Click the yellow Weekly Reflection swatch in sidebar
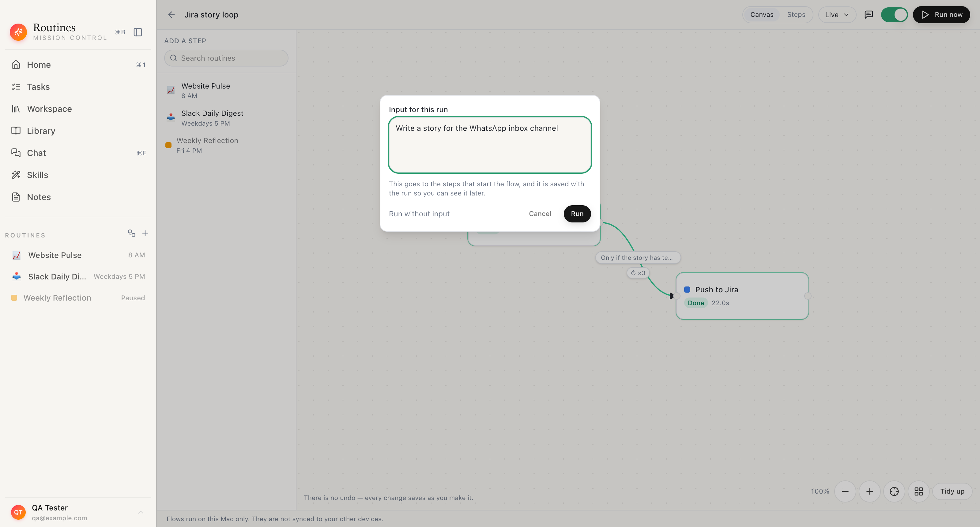Viewport: 980px width, 527px height. [14, 298]
